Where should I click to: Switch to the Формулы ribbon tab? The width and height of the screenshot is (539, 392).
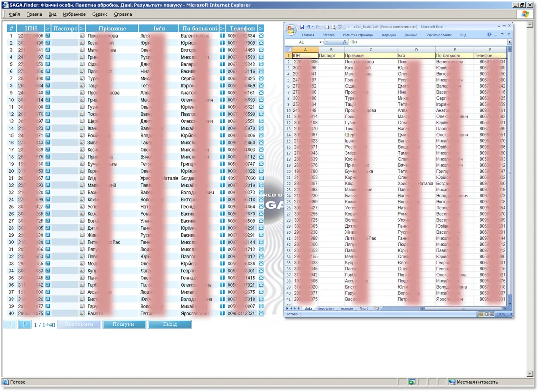389,35
